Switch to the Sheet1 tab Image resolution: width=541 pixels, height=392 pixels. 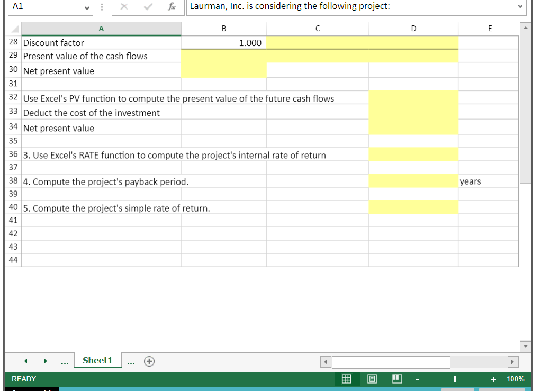tap(97, 361)
